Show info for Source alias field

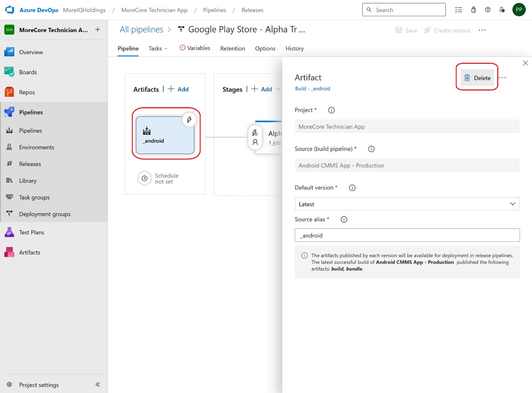[344, 219]
